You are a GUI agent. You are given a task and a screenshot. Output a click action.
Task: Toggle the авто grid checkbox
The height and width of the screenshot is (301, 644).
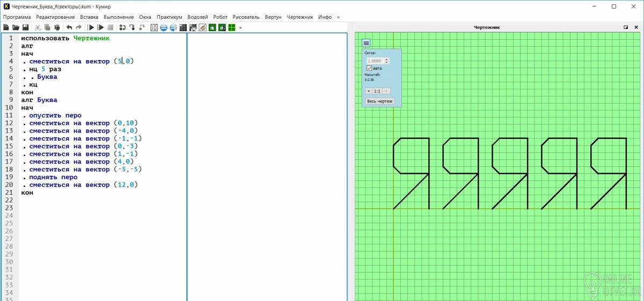tap(369, 68)
